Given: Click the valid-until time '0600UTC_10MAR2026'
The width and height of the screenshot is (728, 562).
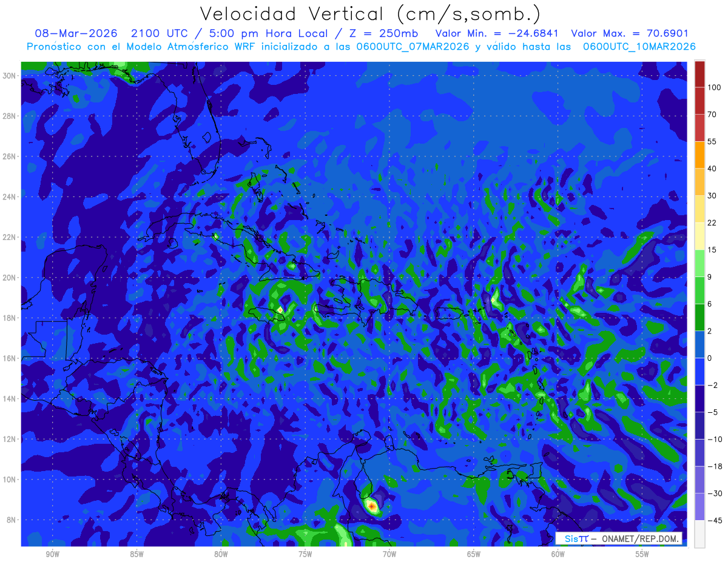Looking at the screenshot, I should [x=639, y=47].
